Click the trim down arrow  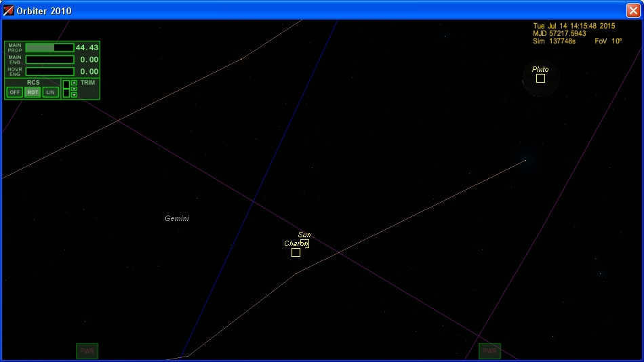pyautogui.click(x=74, y=95)
